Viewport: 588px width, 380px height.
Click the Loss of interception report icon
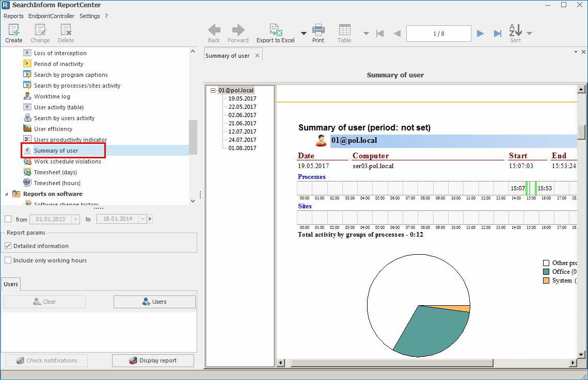[27, 53]
